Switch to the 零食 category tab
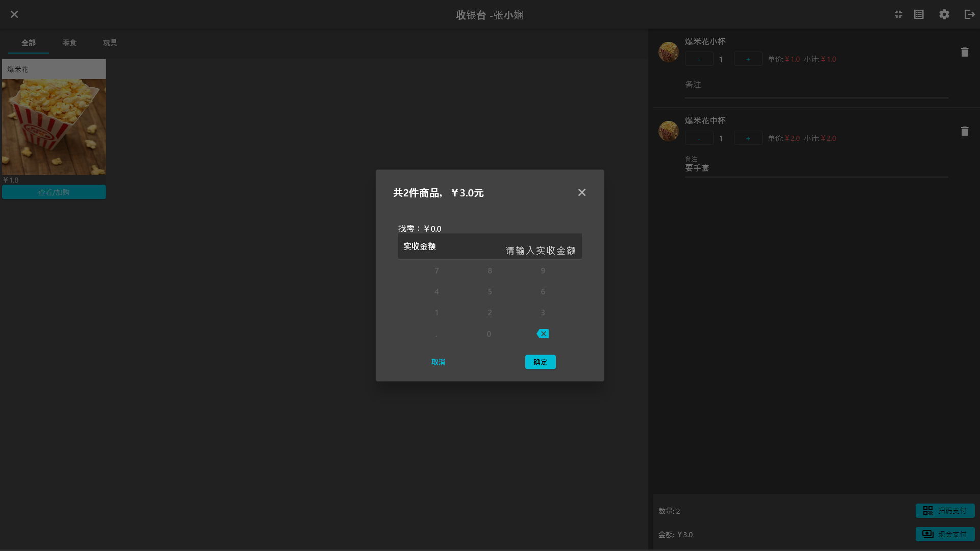Screen dimensions: 980x551 (69, 42)
